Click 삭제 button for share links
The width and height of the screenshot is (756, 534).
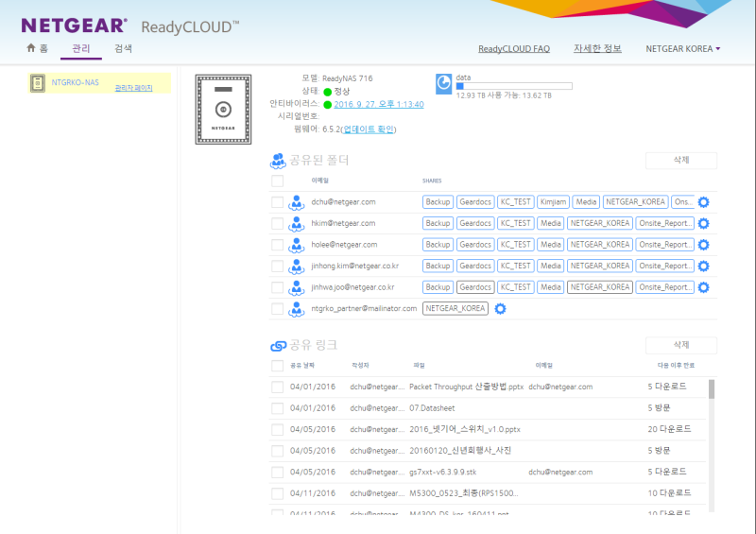point(681,345)
